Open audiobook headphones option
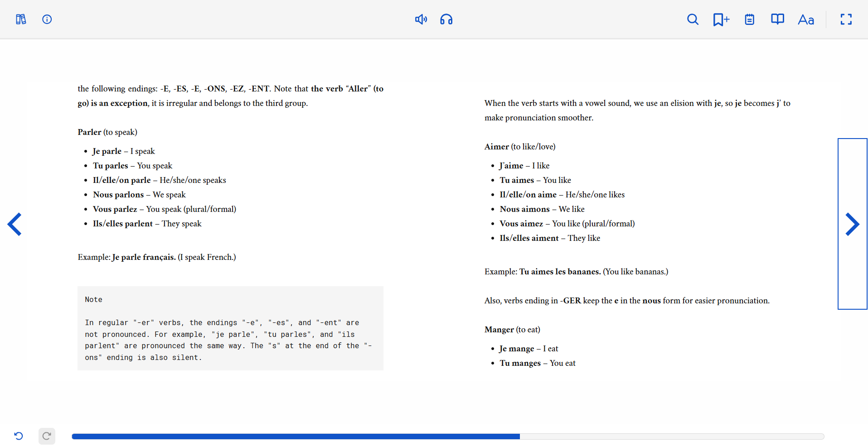This screenshot has width=868, height=446. 446,19
